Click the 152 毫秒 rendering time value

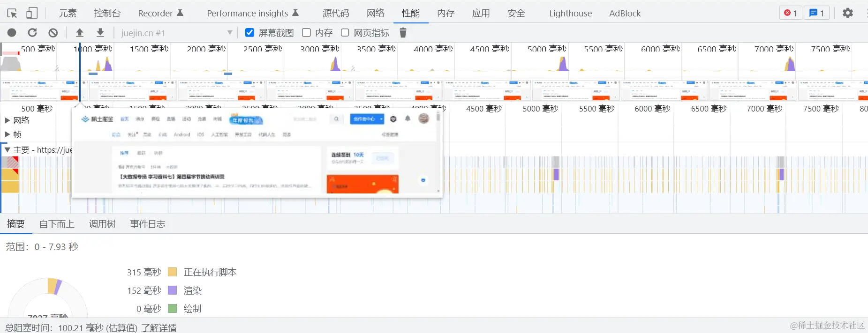coord(144,290)
